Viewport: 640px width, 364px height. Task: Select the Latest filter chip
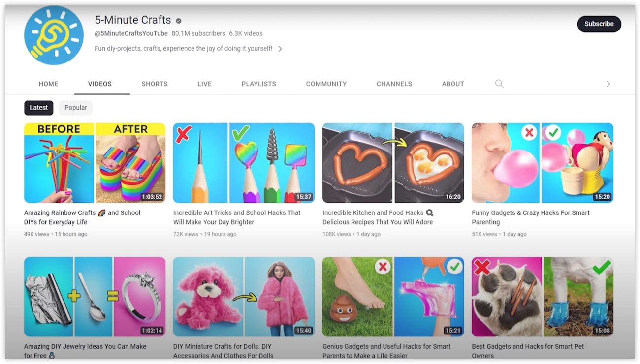(38, 108)
